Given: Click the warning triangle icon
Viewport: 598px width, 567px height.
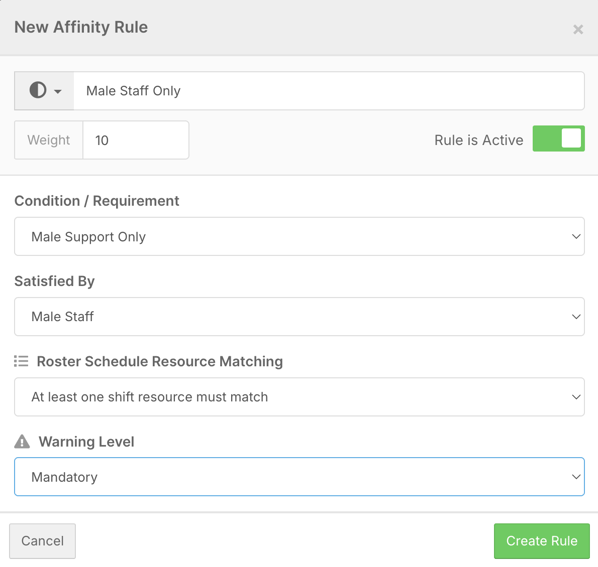Looking at the screenshot, I should [x=22, y=441].
